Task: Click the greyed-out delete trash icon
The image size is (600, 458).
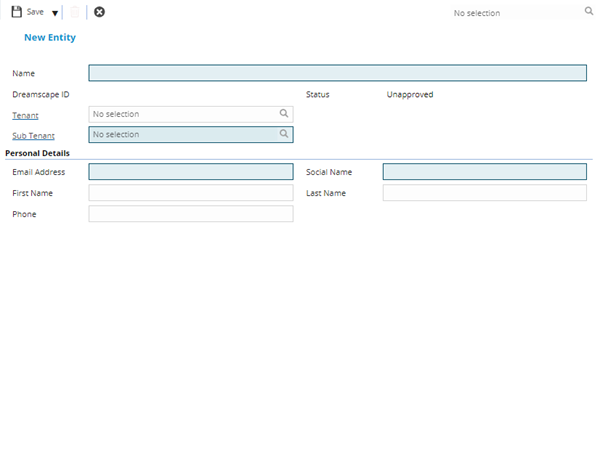Action: point(75,12)
